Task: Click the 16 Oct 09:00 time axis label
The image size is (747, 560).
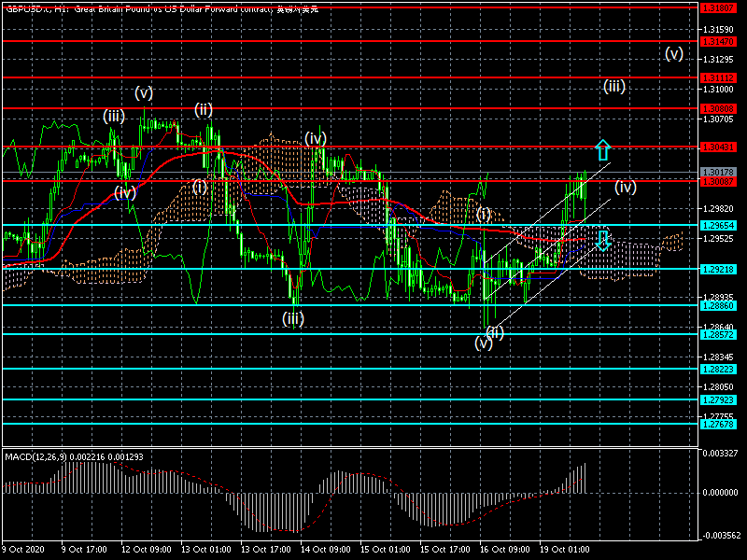Action: [x=505, y=550]
